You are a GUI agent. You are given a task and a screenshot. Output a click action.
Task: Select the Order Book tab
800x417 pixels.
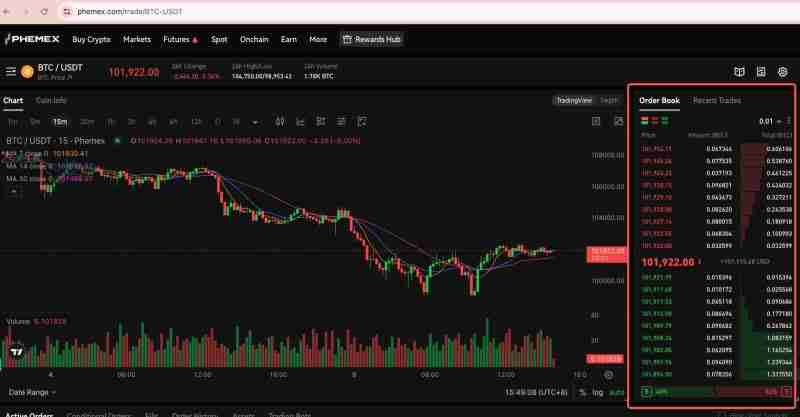659,101
